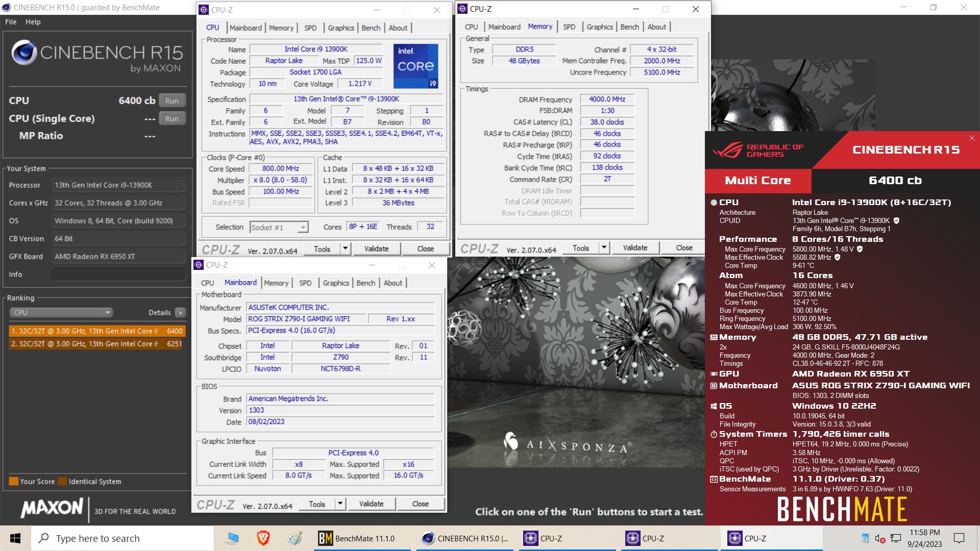Screen dimensions: 980x551
Task: Open Memory tab in the Mainboard window
Action: coord(276,283)
